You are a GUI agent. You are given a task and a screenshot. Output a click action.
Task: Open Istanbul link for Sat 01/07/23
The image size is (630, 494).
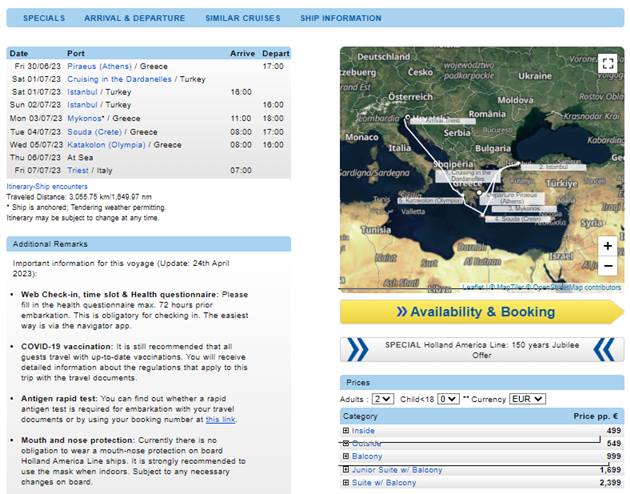pyautogui.click(x=82, y=92)
